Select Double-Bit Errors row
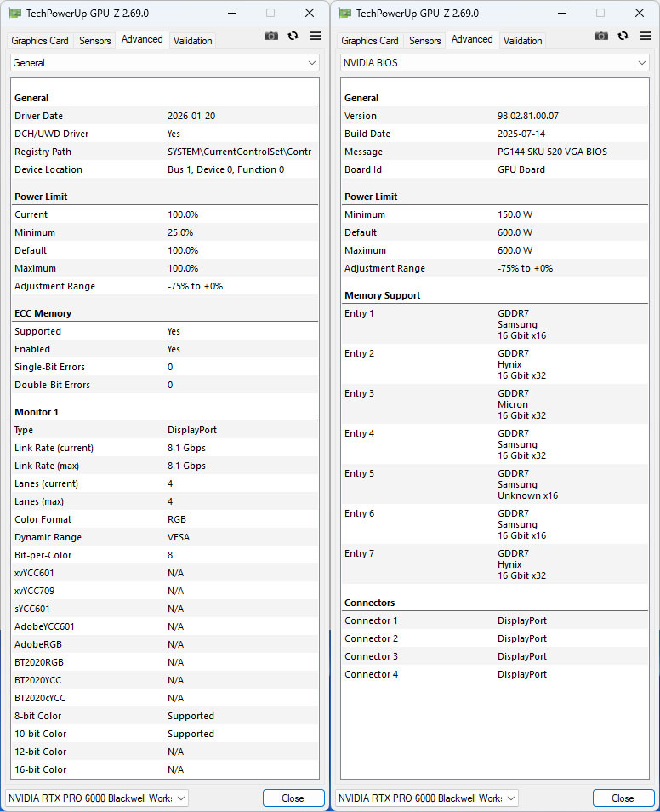The width and height of the screenshot is (660, 812). [x=165, y=385]
